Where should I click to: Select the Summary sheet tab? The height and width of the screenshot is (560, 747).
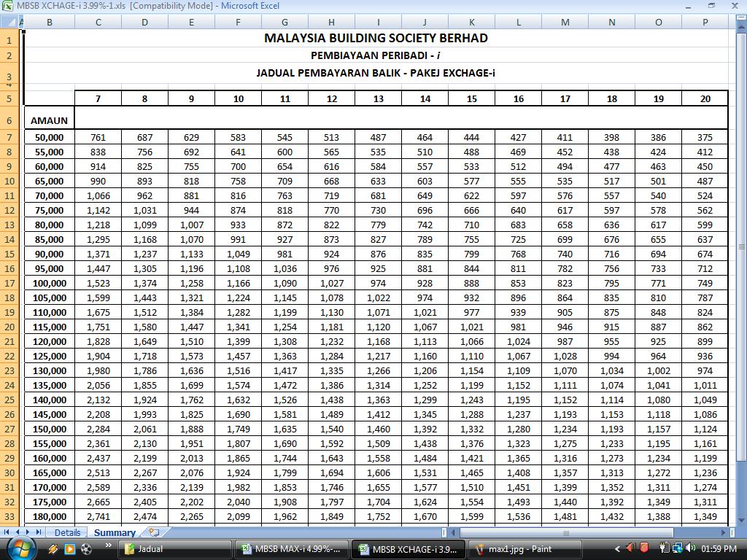[x=115, y=532]
